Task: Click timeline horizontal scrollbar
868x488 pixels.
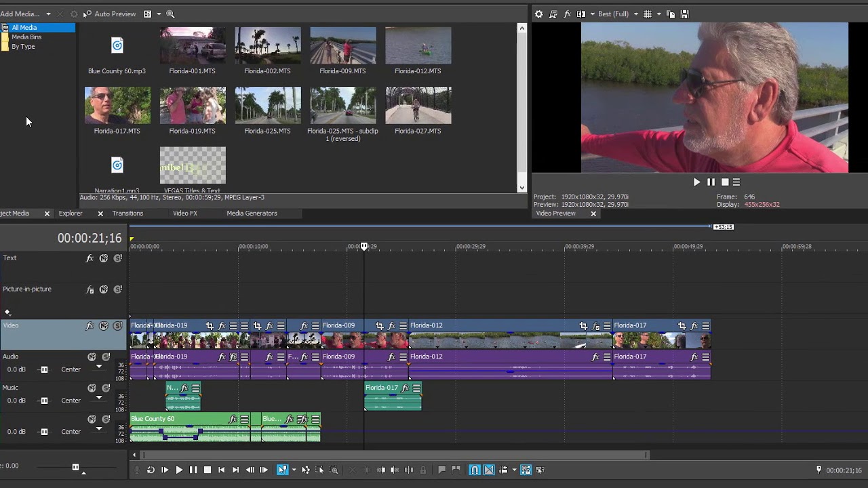Action: coord(395,455)
